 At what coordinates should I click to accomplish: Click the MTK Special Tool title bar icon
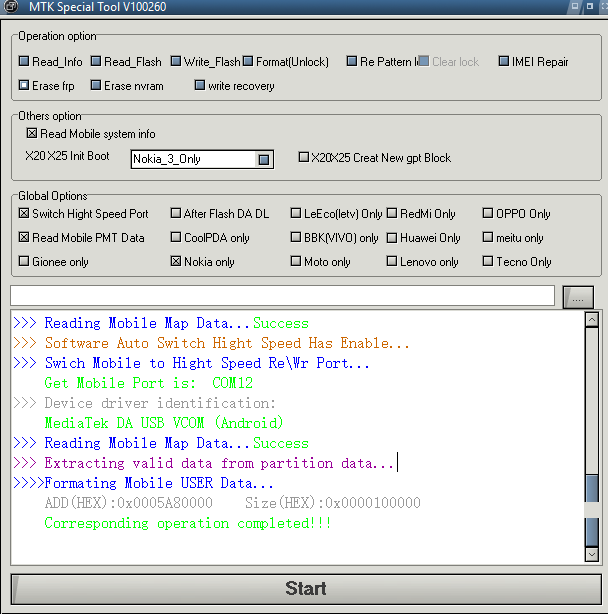coord(11,6)
